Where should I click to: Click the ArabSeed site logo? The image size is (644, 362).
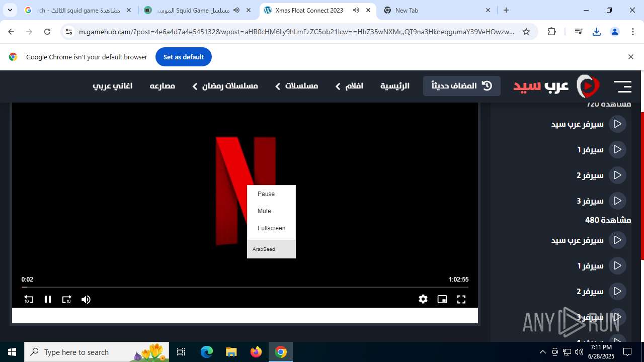pos(556,86)
